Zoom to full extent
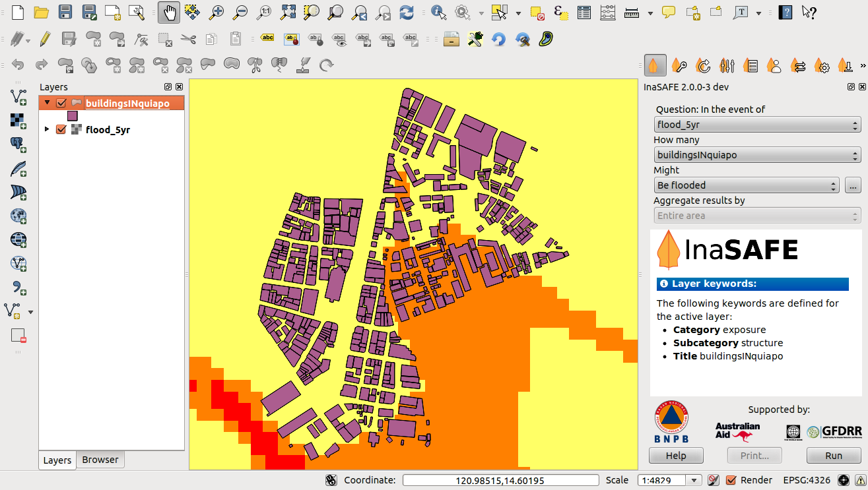The width and height of the screenshot is (868, 490). (288, 12)
